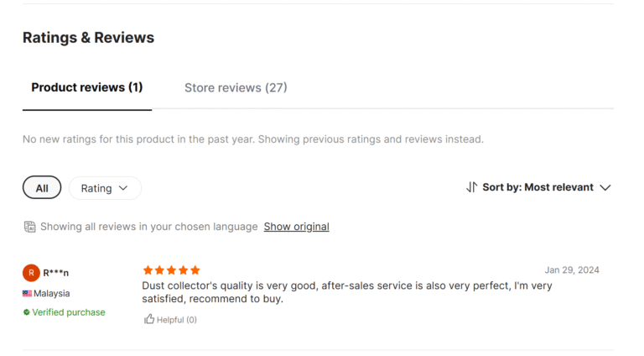Open the Store reviews (27) tab

[x=236, y=87]
